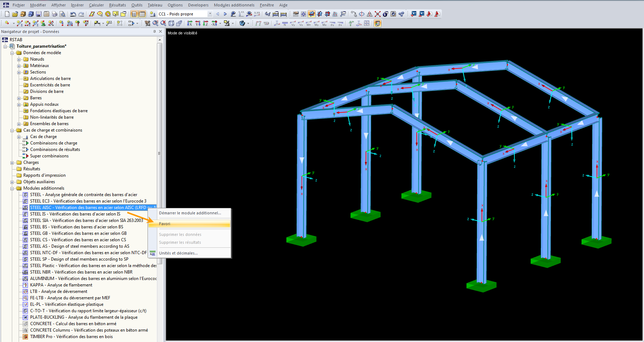This screenshot has height=342, width=644.
Task: Show view in Y direction
Action: [197, 23]
